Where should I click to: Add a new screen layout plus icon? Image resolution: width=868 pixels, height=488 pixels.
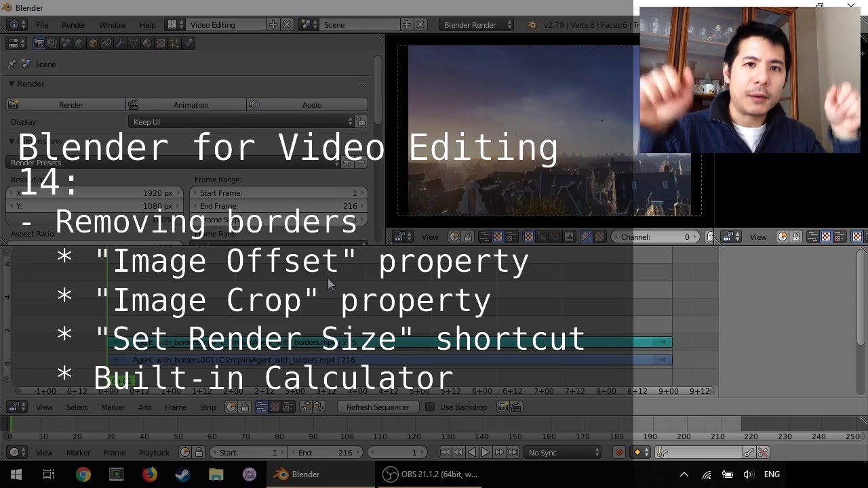(273, 24)
